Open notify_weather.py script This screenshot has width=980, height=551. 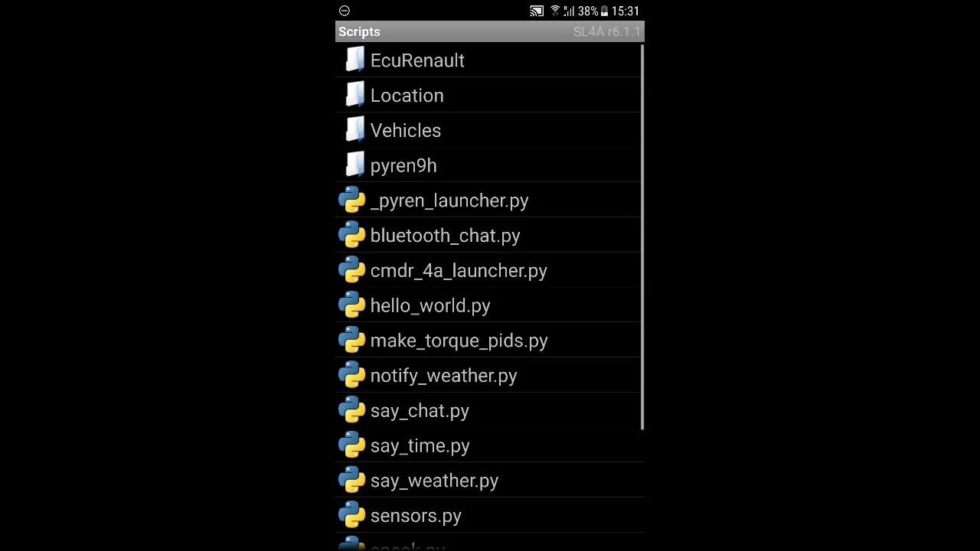pos(489,376)
